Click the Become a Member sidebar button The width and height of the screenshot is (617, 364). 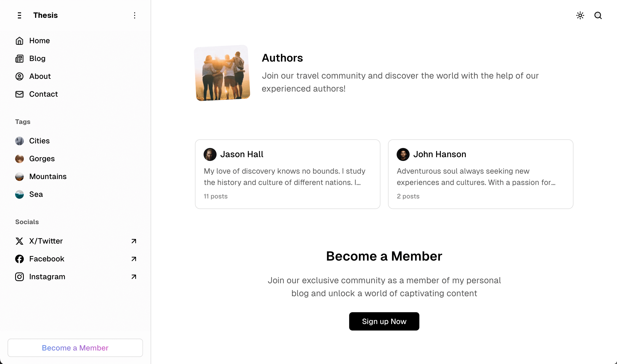click(75, 348)
